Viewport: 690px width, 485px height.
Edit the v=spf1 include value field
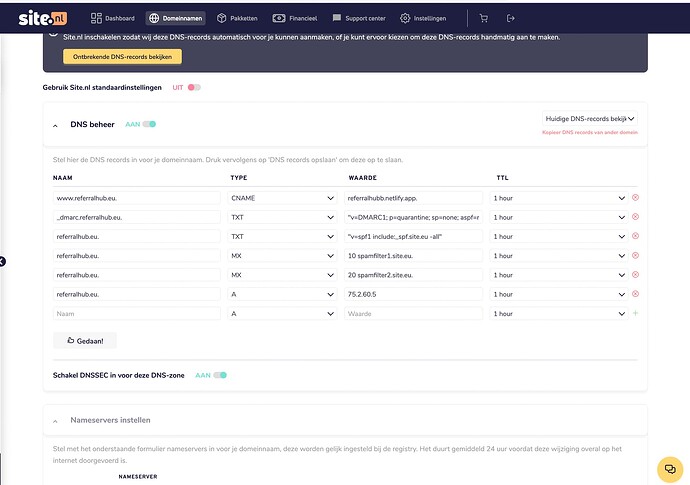(x=413, y=237)
